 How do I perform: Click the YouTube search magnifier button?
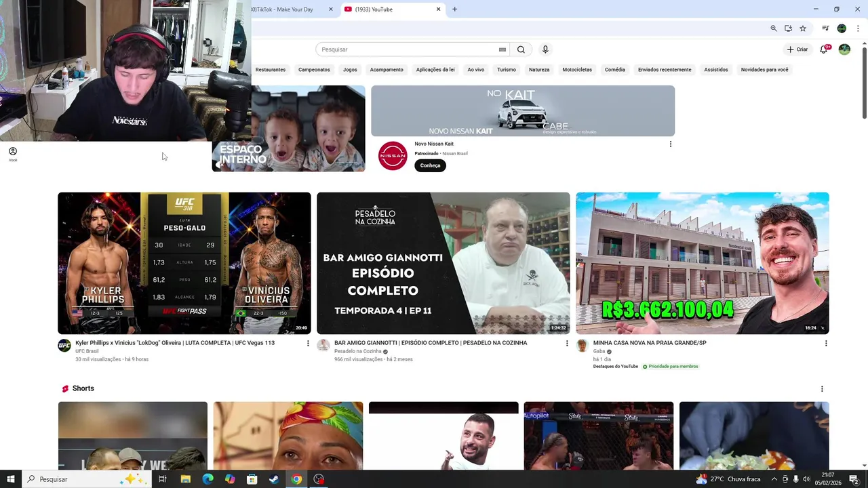tap(521, 49)
